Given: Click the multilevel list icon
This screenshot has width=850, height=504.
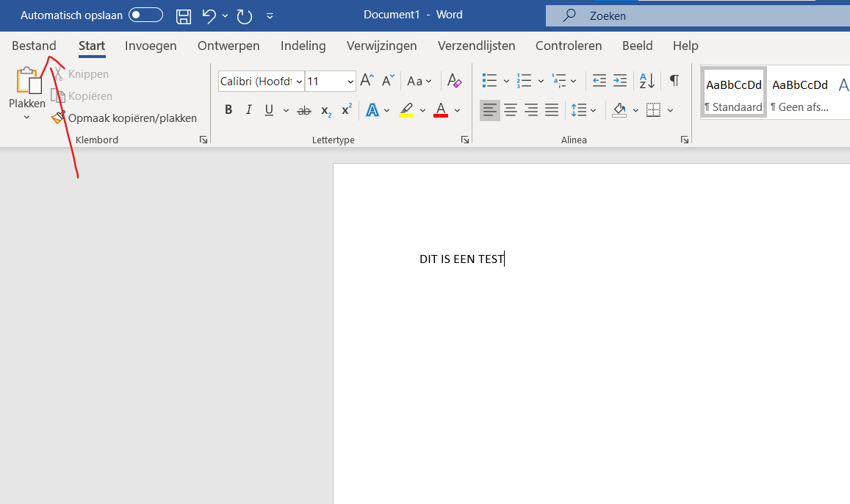Looking at the screenshot, I should pyautogui.click(x=558, y=81).
